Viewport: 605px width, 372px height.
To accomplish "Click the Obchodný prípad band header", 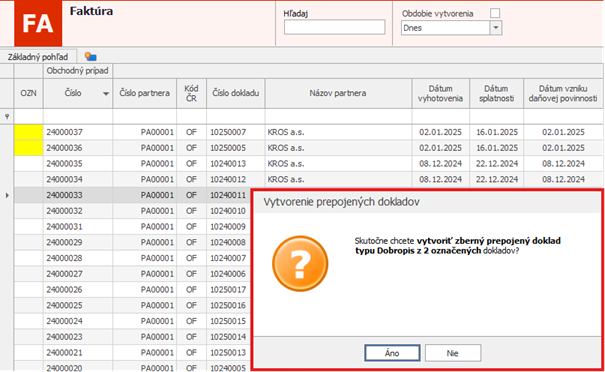I will (78, 71).
